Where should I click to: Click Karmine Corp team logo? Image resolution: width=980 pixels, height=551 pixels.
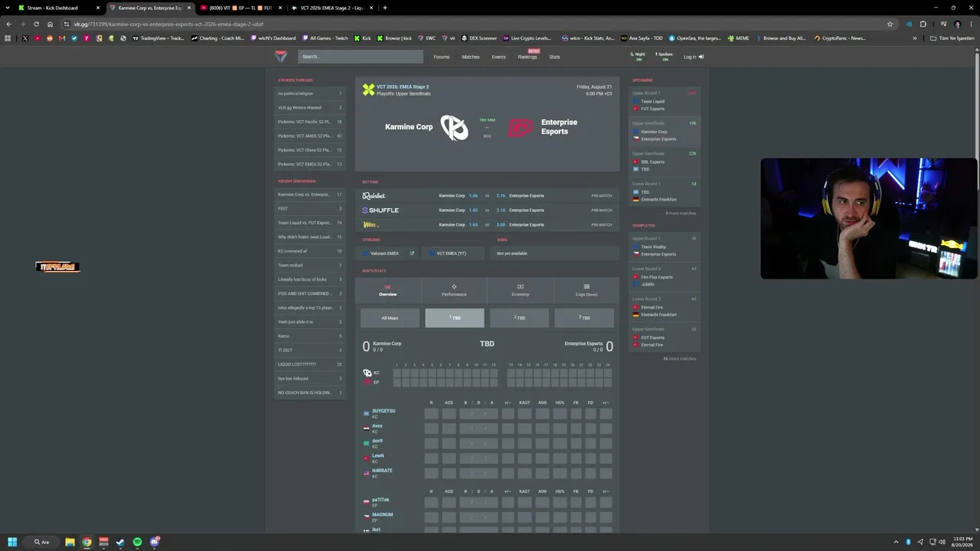click(454, 127)
